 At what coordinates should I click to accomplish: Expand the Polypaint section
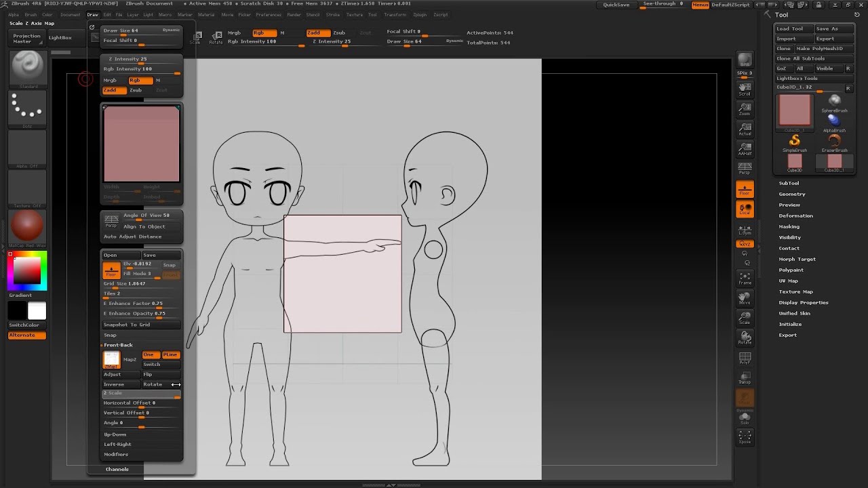(x=791, y=270)
